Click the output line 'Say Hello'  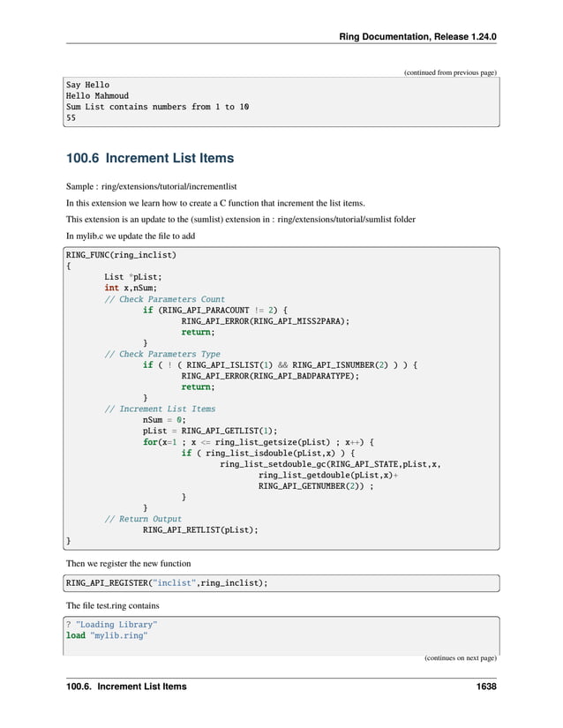point(87,85)
